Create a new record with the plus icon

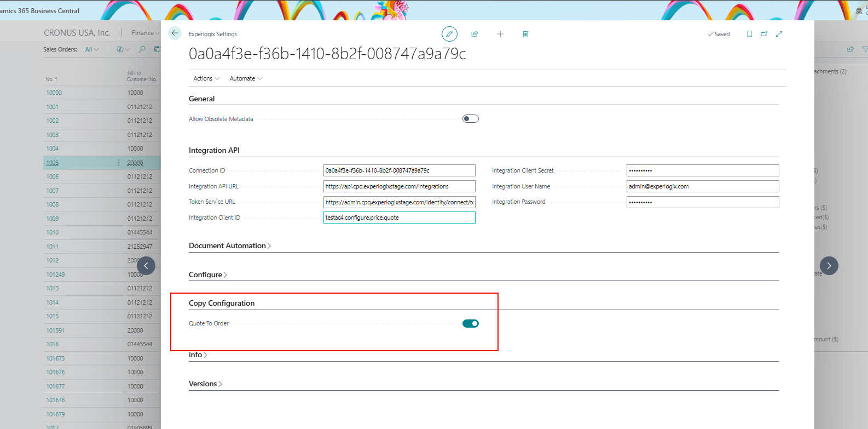pos(500,34)
